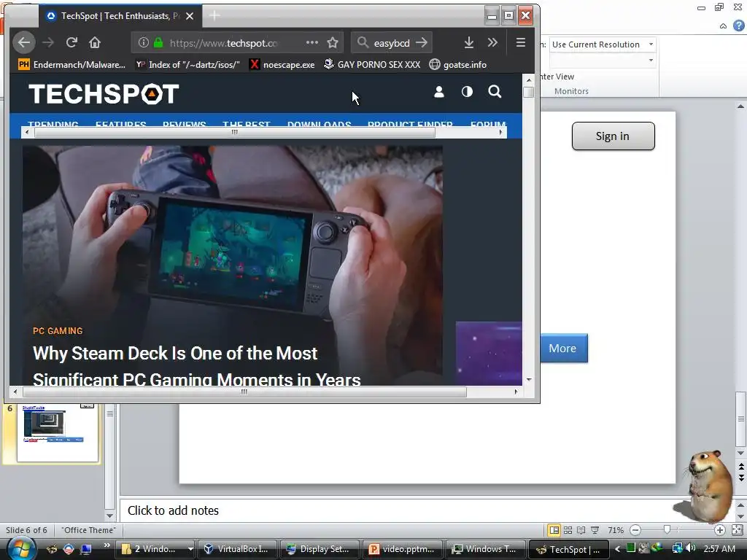Open the page actions three-dot menu
The width and height of the screenshot is (747, 560).
(x=312, y=42)
